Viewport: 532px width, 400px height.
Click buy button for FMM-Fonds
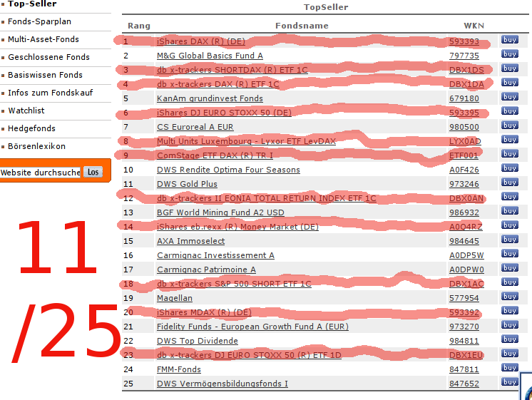click(510, 367)
